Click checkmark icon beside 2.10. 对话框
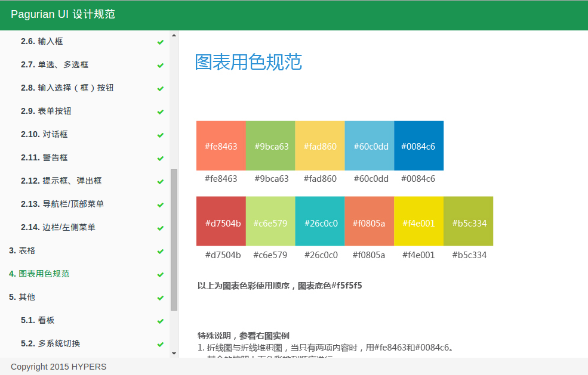The height and width of the screenshot is (375, 588). pos(161,135)
